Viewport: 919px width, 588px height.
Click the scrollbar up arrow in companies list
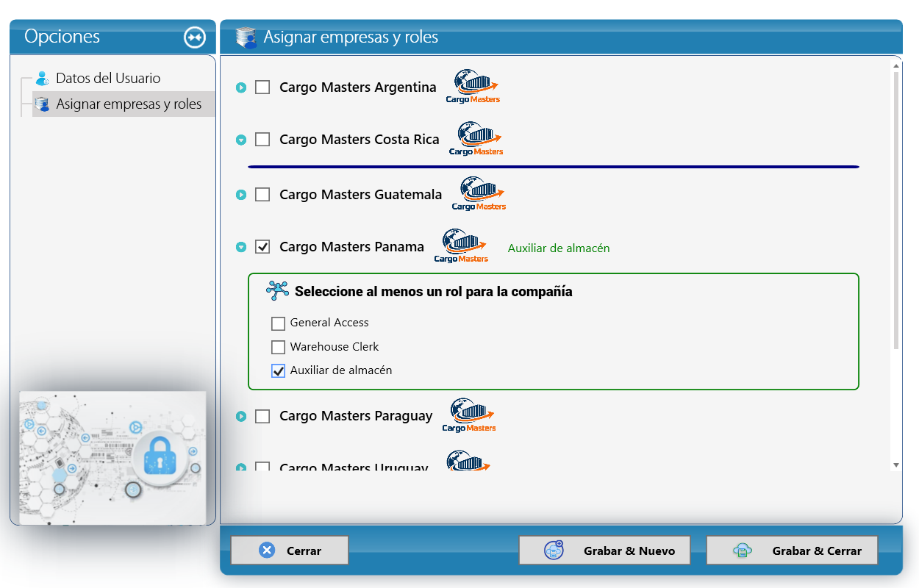coord(895,65)
